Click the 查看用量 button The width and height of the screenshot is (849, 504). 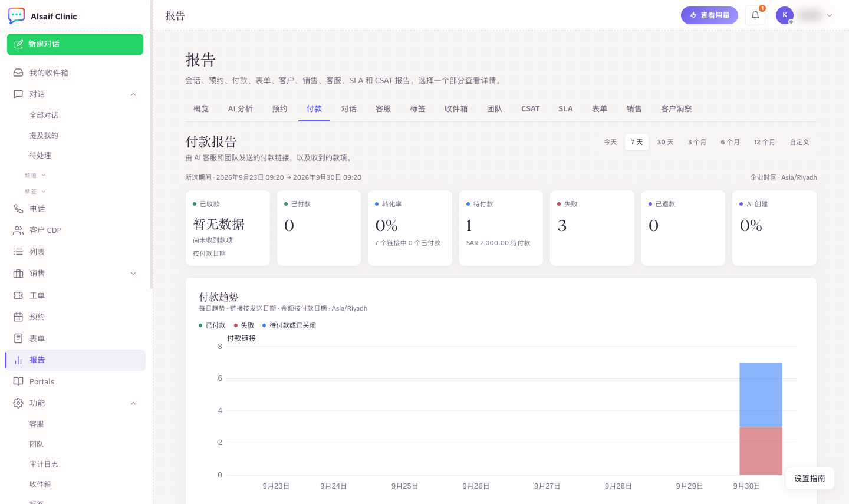pos(709,15)
